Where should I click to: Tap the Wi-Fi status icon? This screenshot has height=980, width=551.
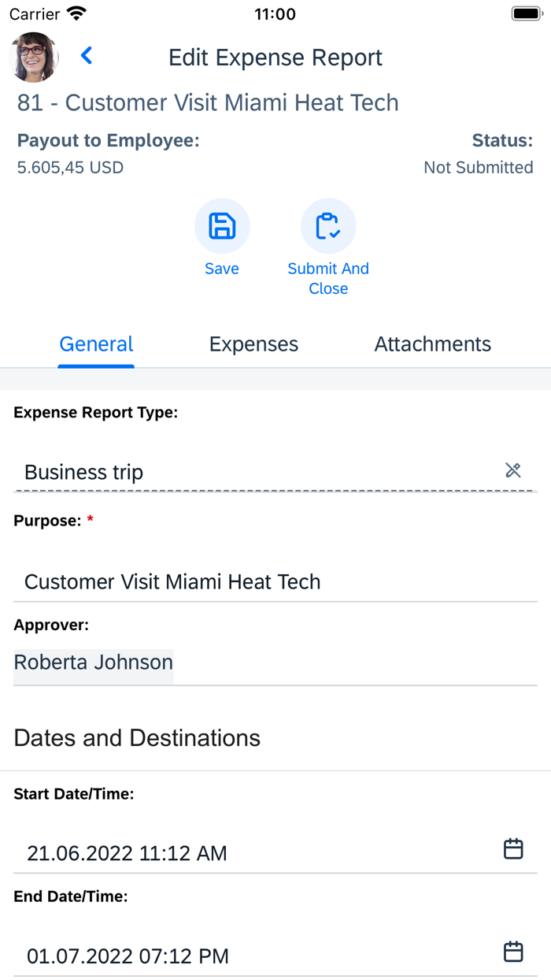coord(75,13)
